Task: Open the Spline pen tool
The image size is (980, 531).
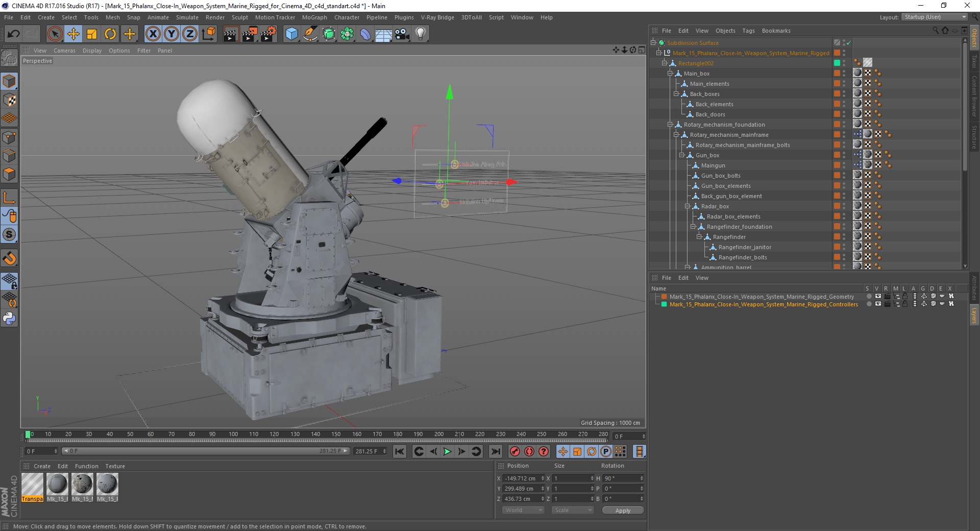Action: 310,34
